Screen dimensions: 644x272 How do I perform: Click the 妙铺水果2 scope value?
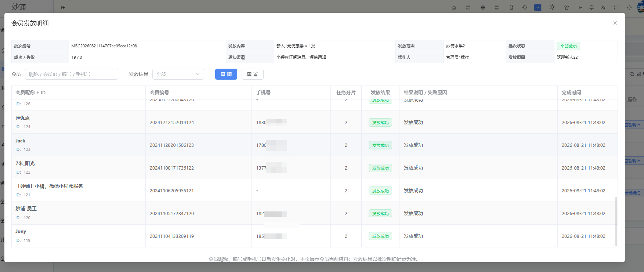pyautogui.click(x=456, y=46)
